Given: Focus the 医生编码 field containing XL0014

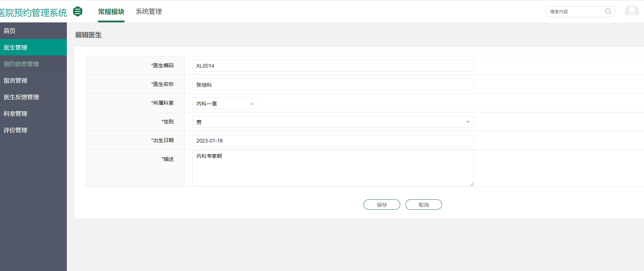Looking at the screenshot, I should tap(333, 66).
